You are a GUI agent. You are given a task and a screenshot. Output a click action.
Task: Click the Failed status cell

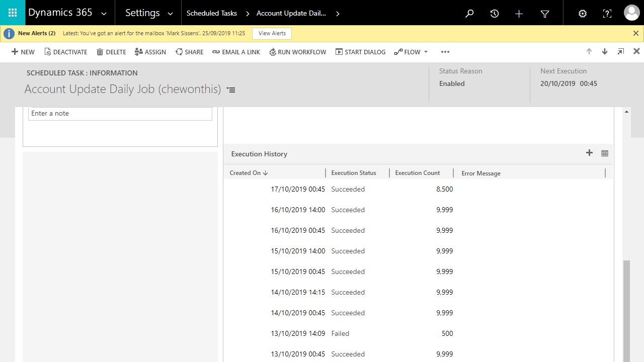[340, 334]
